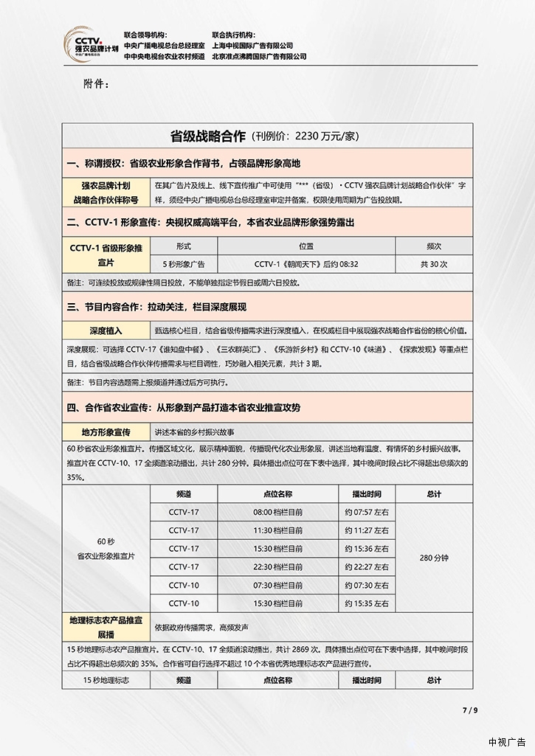Click the CCTV-1省级形象推宣片 cell
535x756 pixels.
(x=106, y=255)
